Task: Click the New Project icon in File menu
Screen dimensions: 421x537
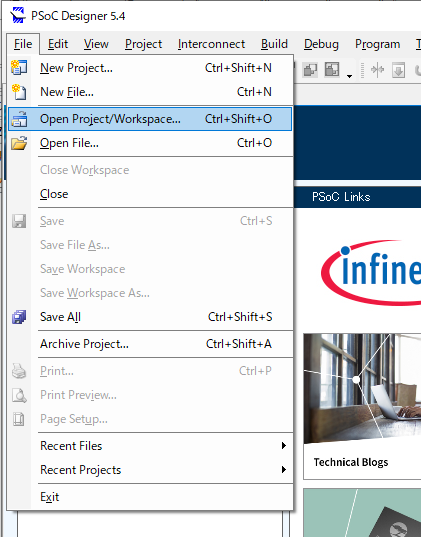Action: (19, 67)
